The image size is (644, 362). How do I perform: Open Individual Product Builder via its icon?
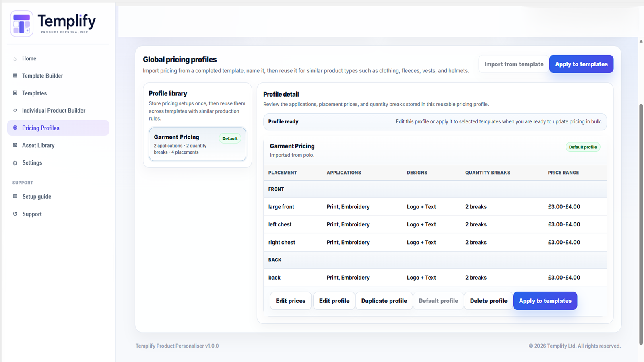tap(15, 110)
